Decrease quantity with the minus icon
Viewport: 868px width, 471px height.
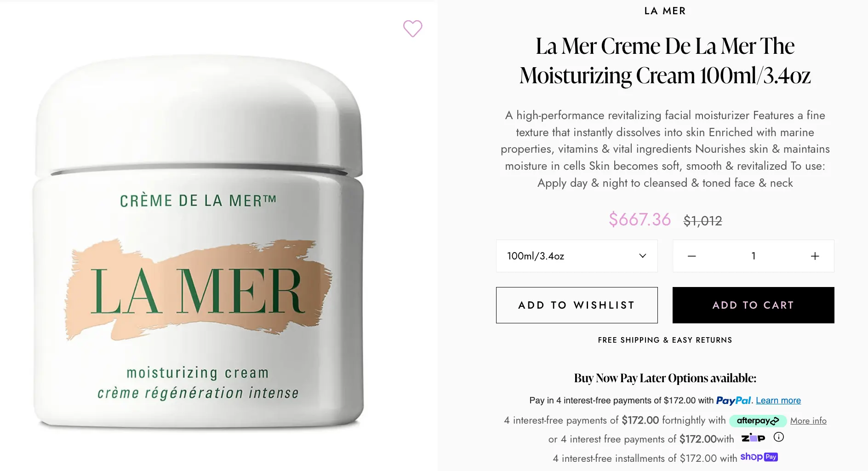tap(691, 256)
